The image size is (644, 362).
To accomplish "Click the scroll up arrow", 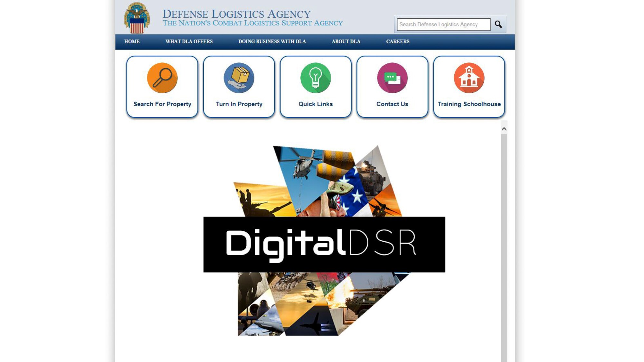I will pos(504,129).
